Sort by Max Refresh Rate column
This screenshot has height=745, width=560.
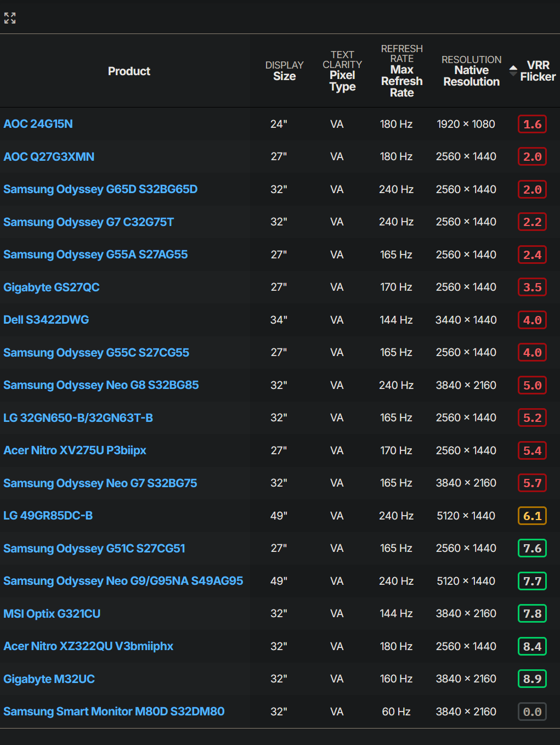[402, 71]
